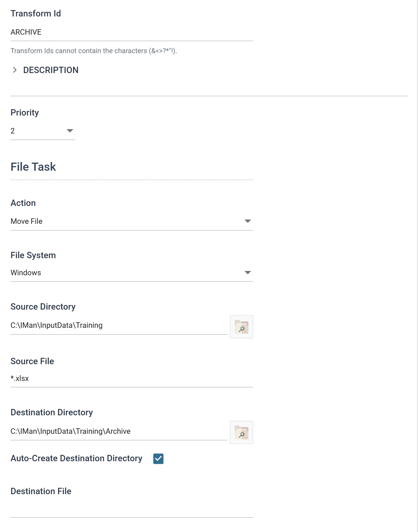Open the Priority dropdown
418x532 pixels.
coord(43,131)
